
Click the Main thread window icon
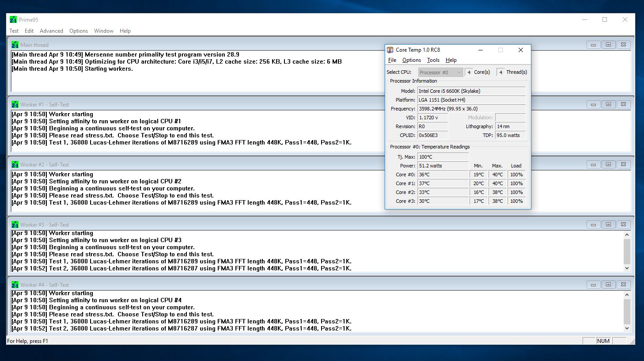tap(15, 45)
